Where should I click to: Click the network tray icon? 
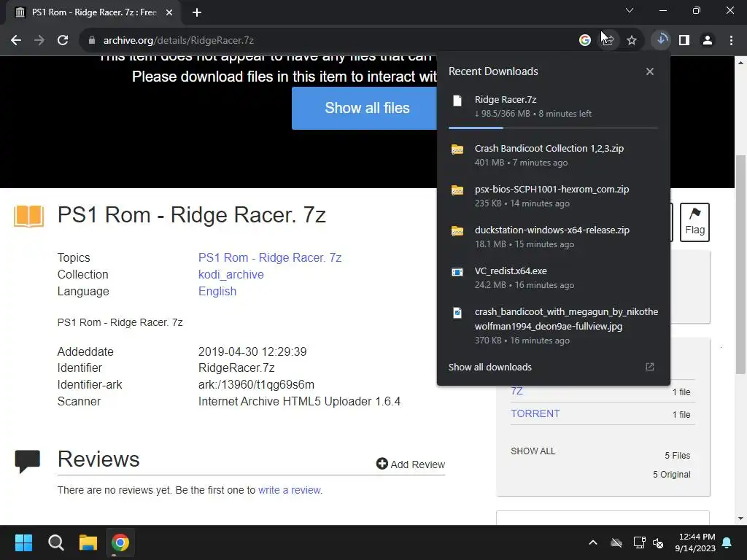pos(639,542)
